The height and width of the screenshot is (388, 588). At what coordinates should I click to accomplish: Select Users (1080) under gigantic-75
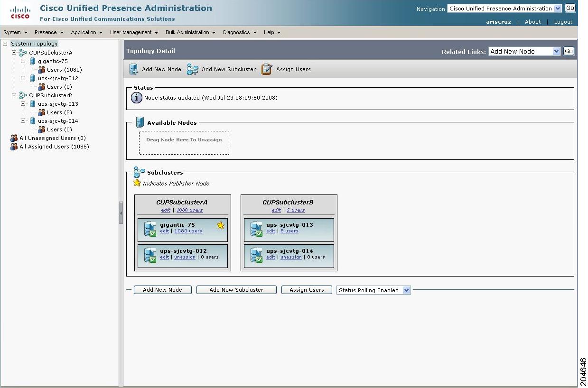click(x=64, y=70)
